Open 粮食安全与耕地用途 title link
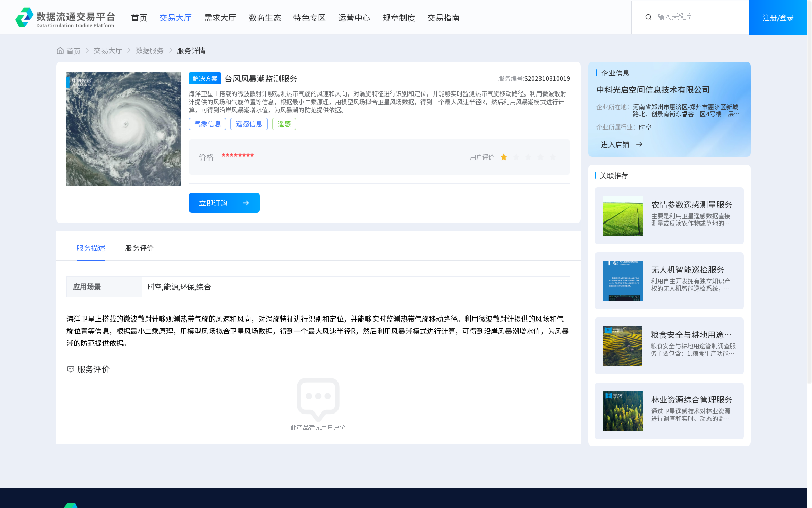The width and height of the screenshot is (812, 508). coord(691,335)
